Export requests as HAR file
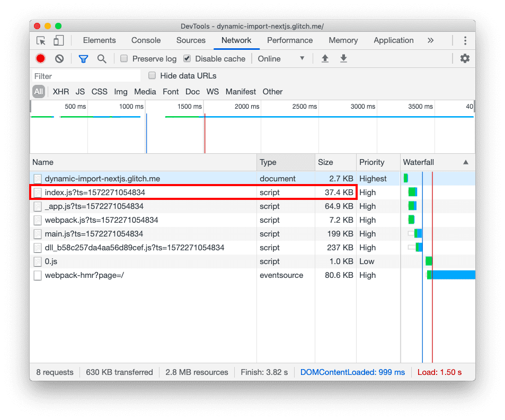The height and width of the screenshot is (420, 505). (343, 58)
